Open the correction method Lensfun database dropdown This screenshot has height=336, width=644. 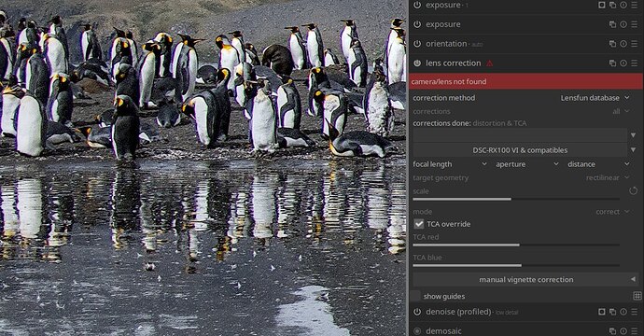click(x=595, y=98)
